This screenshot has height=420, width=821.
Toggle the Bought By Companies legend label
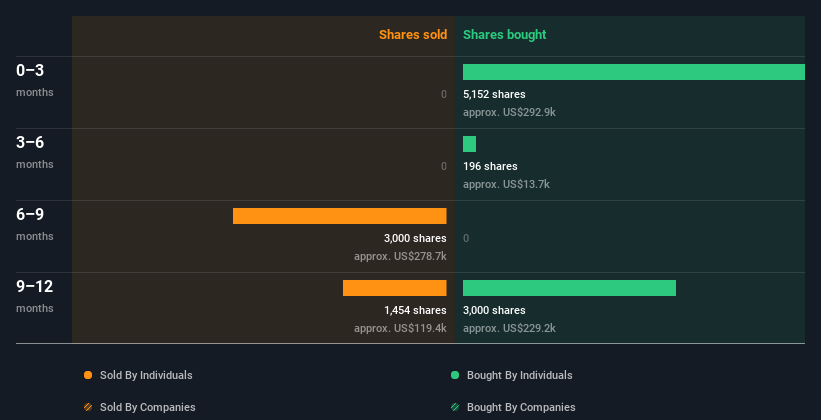pos(521,407)
